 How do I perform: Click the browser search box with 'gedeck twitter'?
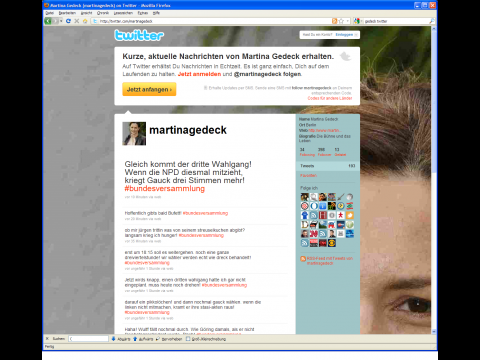coord(395,21)
